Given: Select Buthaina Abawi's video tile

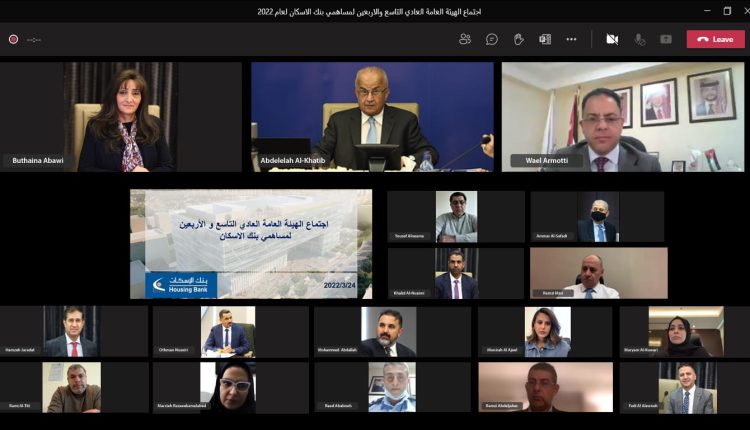Looking at the screenshot, I should pyautogui.click(x=121, y=117).
